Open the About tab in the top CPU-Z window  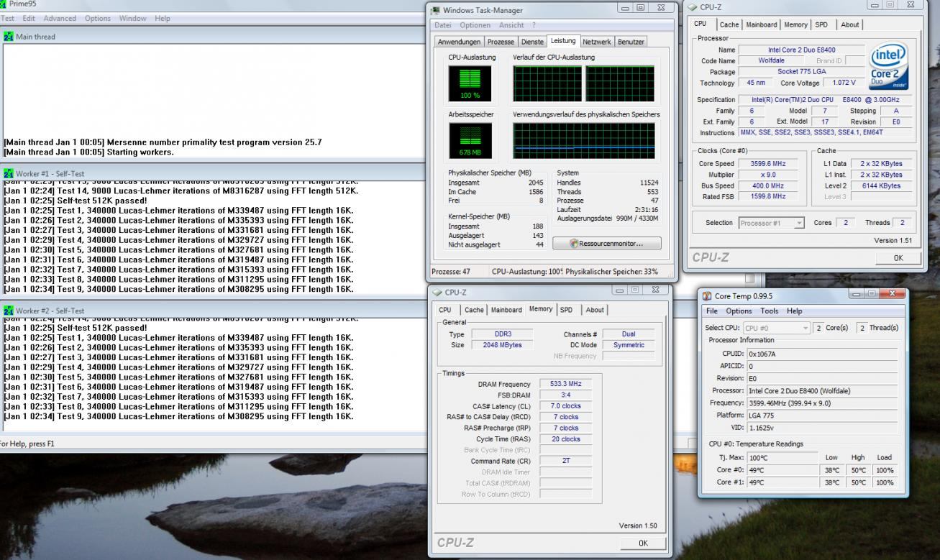click(x=849, y=24)
